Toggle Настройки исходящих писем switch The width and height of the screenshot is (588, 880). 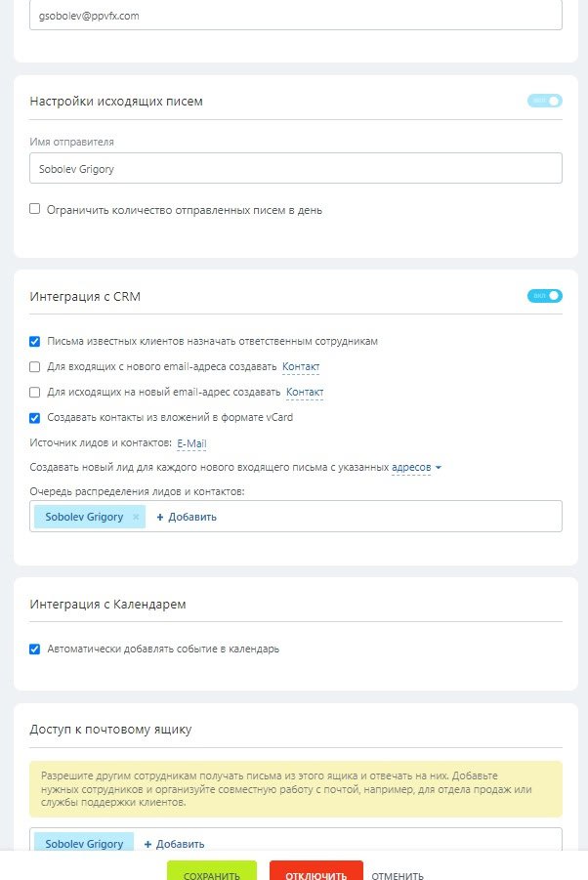[x=545, y=101]
